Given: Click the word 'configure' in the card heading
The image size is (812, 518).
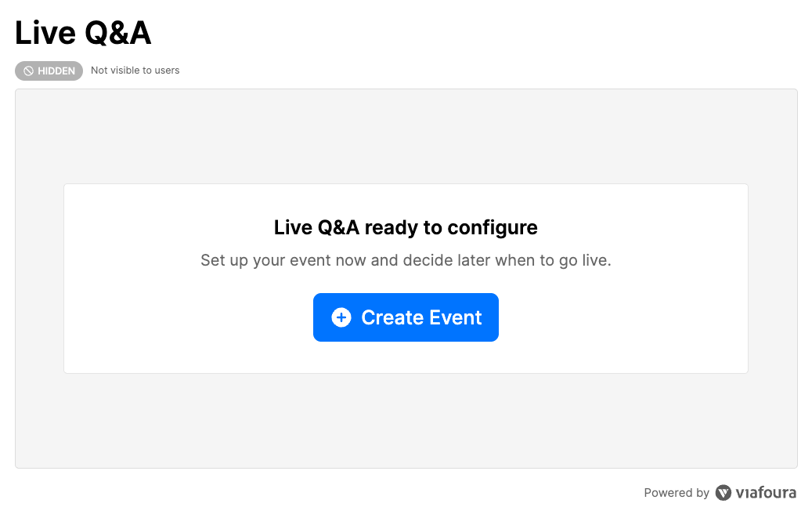Looking at the screenshot, I should (x=493, y=228).
